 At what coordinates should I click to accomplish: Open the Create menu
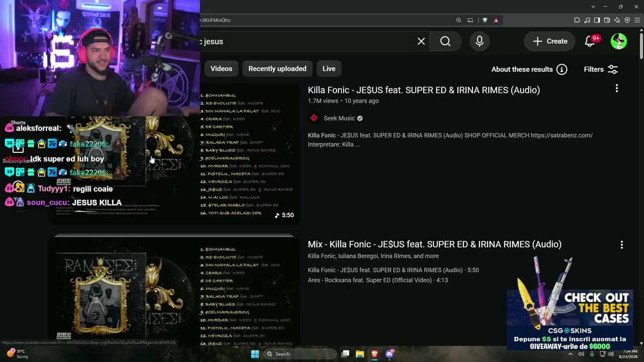coord(550,41)
